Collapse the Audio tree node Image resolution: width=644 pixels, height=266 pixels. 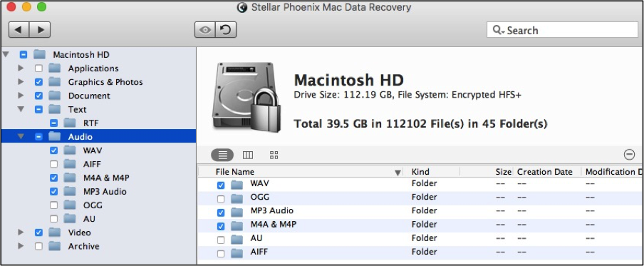coord(21,136)
